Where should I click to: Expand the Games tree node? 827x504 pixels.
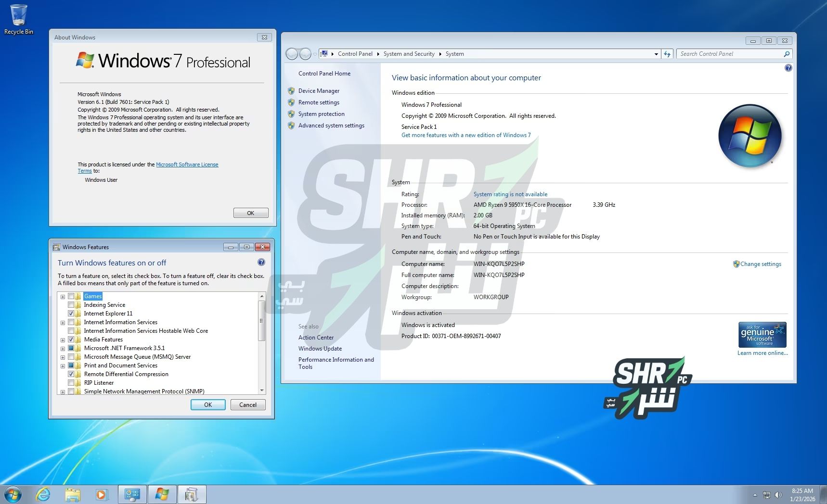(63, 297)
